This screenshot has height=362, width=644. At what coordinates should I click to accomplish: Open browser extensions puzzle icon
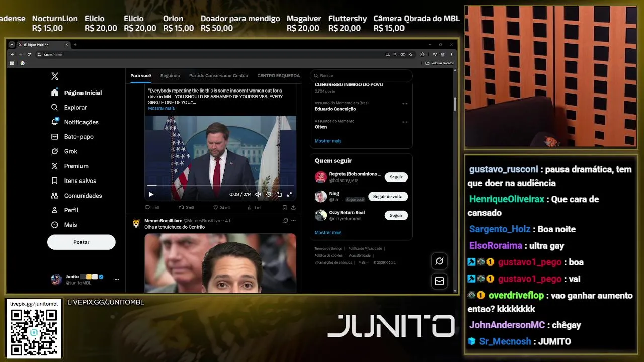[x=422, y=54]
